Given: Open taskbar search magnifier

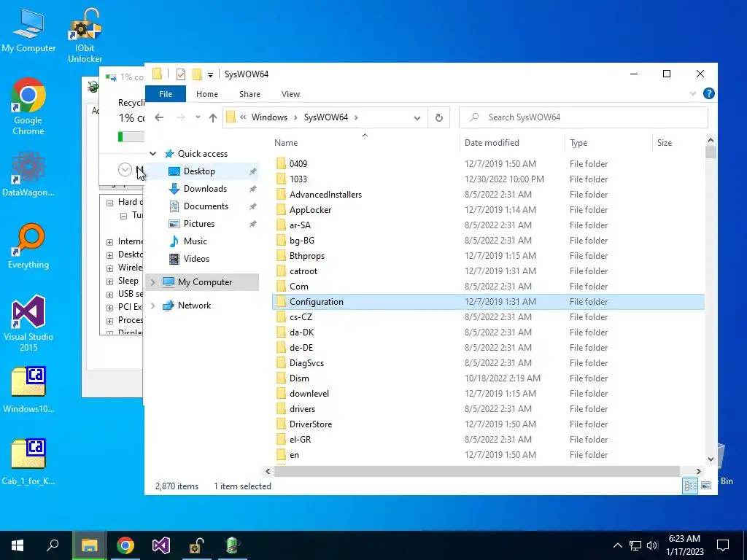Looking at the screenshot, I should coord(53,545).
